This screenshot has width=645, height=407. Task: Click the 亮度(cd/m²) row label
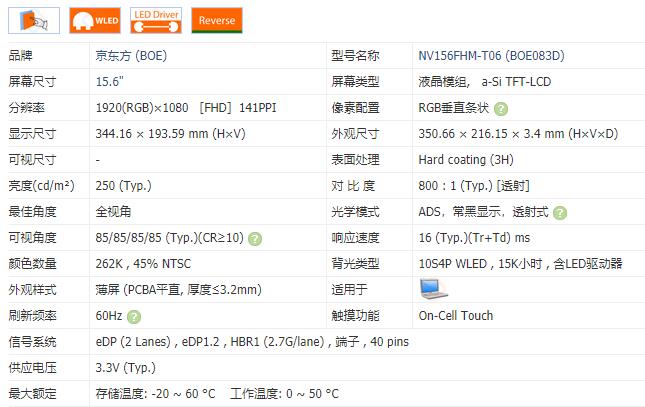pos(41,186)
